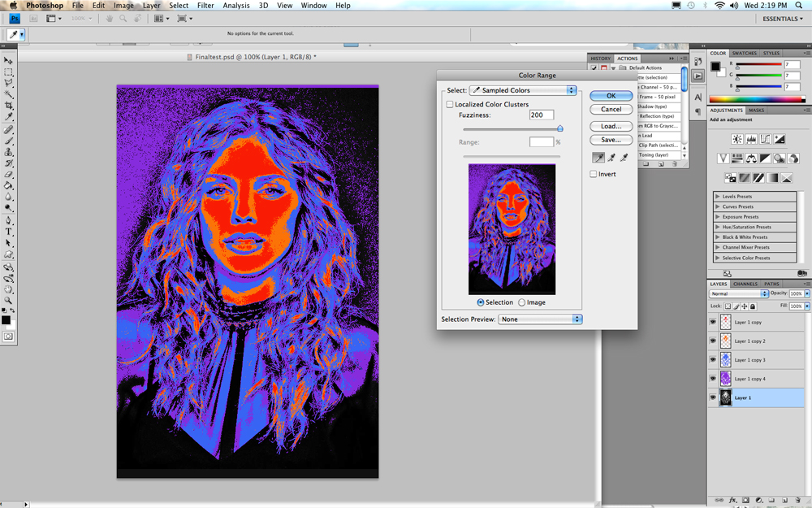This screenshot has height=508, width=812.
Task: Switch to the Swatches tab
Action: [744, 54]
